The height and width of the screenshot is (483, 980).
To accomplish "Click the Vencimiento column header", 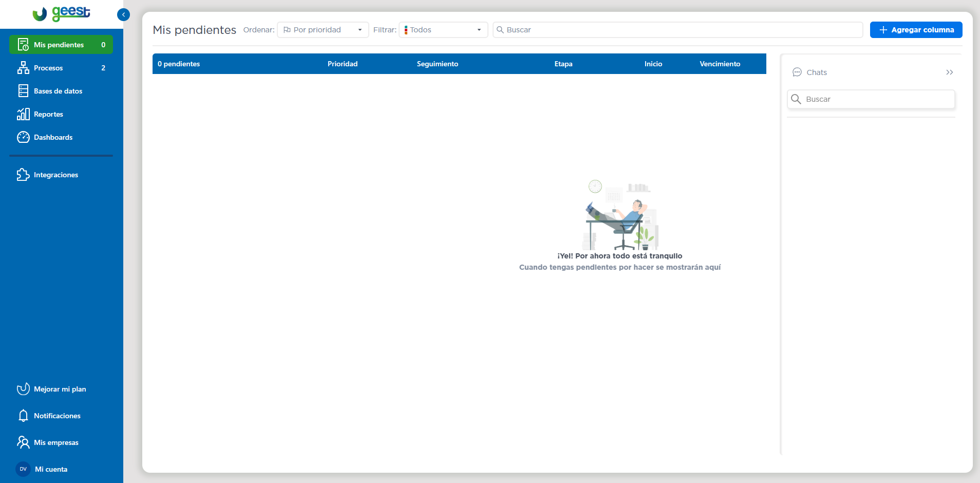I will pos(720,64).
